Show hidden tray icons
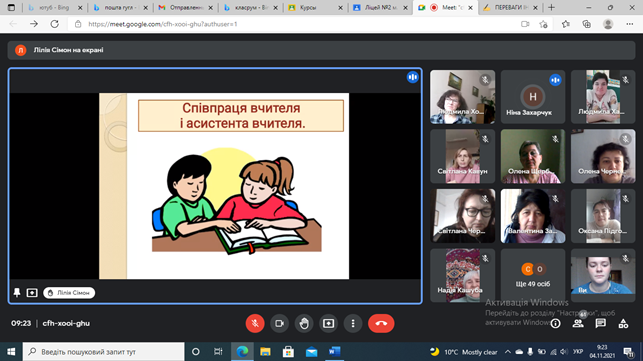The image size is (643, 361). 508,352
